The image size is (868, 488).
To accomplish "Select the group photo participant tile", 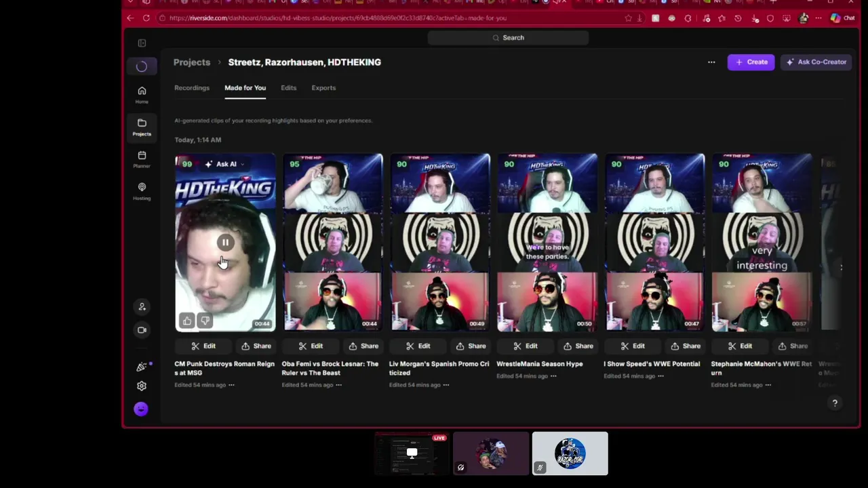I will coord(491,453).
